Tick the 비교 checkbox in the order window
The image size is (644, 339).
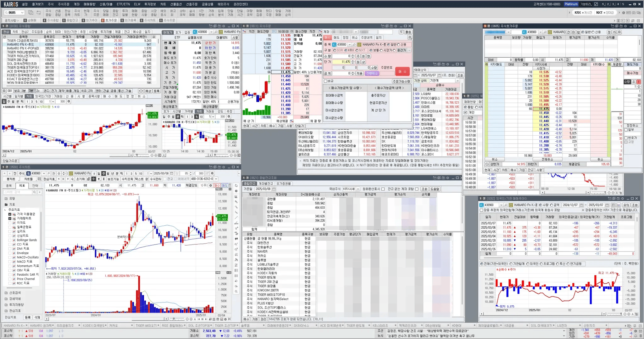[326, 81]
